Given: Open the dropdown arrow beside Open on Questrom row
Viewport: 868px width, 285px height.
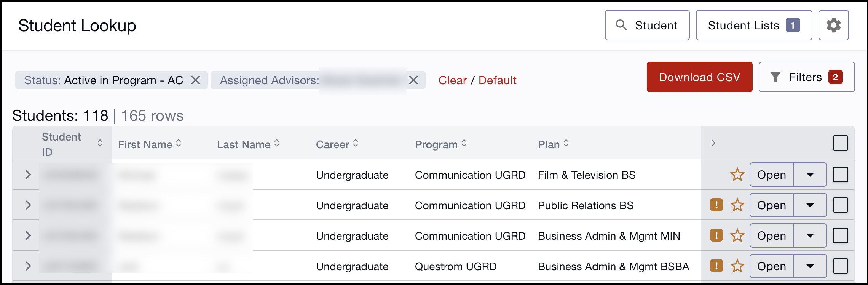Looking at the screenshot, I should [x=810, y=266].
